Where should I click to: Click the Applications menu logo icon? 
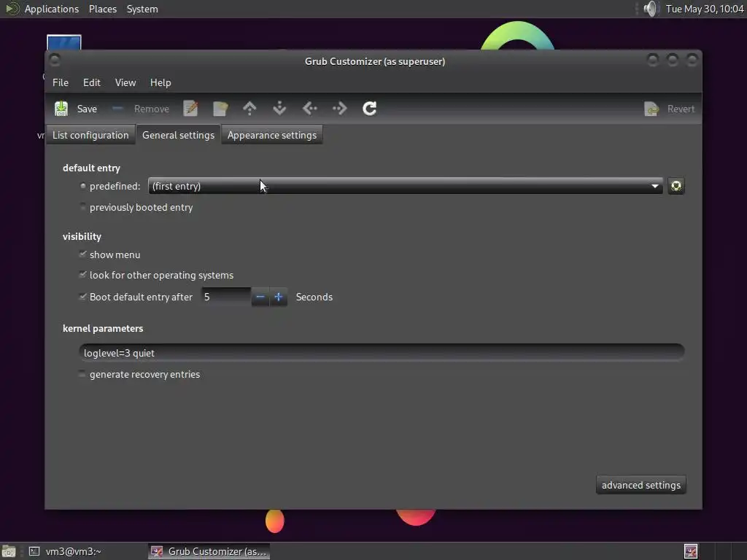pyautogui.click(x=12, y=9)
